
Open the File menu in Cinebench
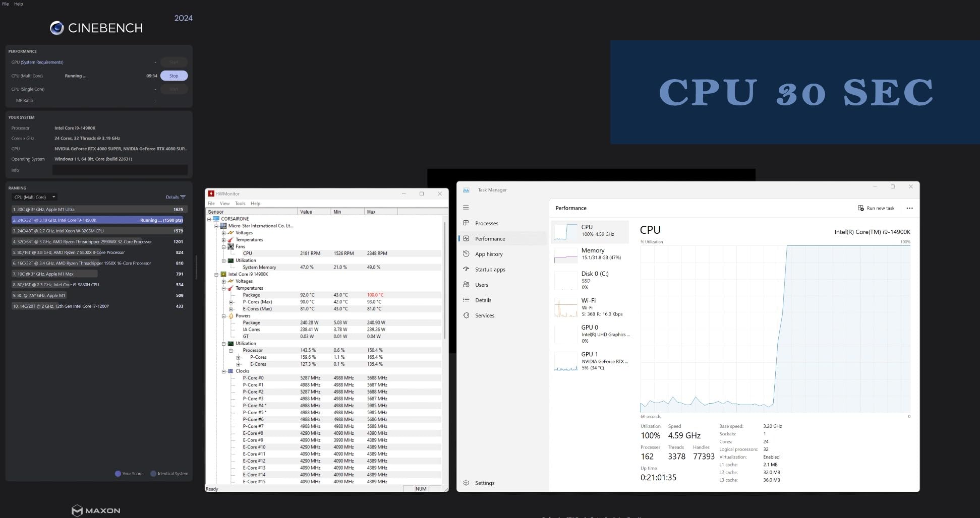click(6, 4)
